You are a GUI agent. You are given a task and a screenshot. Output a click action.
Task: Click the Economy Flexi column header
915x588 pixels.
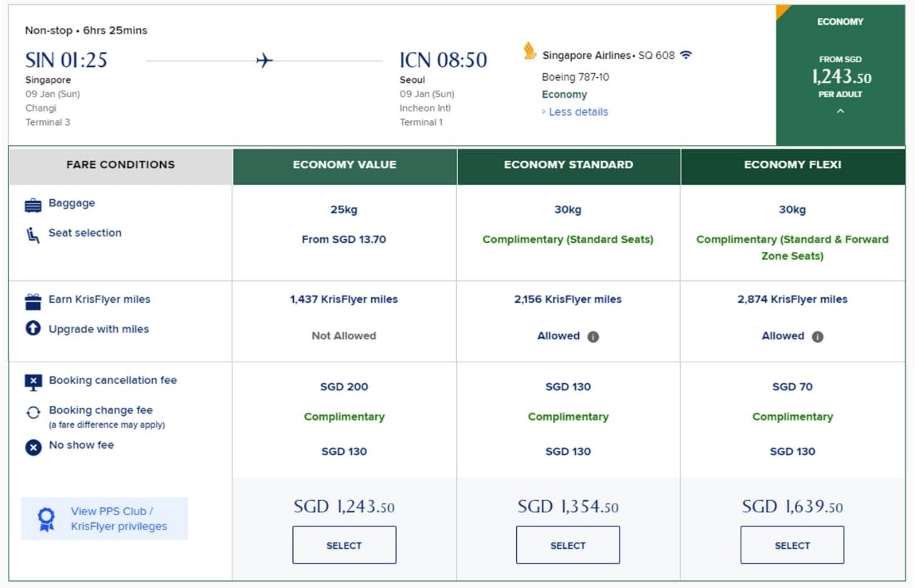pyautogui.click(x=792, y=165)
